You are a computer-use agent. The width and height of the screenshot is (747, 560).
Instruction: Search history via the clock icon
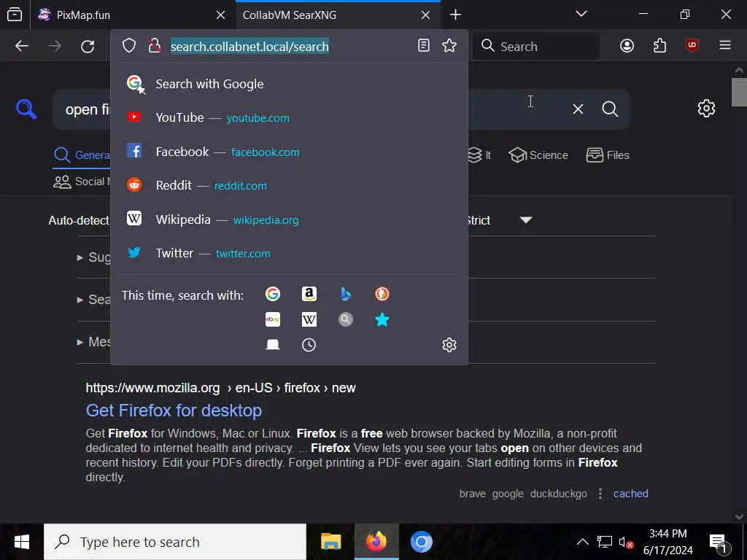point(309,345)
